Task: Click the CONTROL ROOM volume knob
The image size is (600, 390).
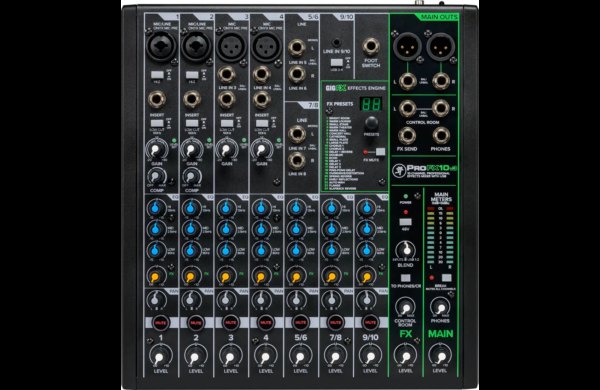Action: click(x=405, y=307)
